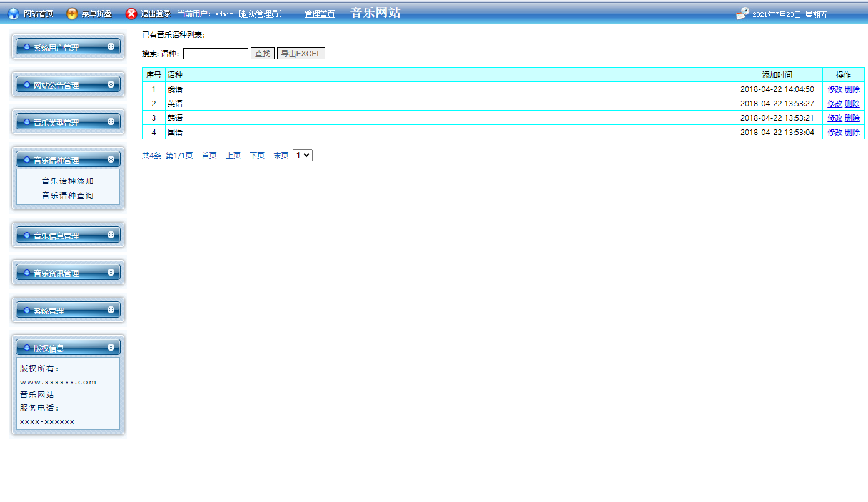The width and height of the screenshot is (868, 502).
Task: Click the 查找 search button
Action: click(x=263, y=54)
